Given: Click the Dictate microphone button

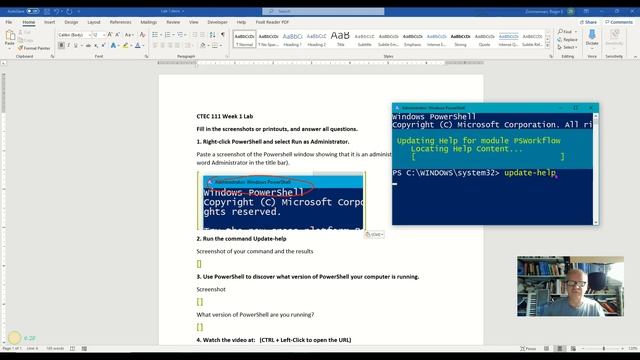Looking at the screenshot, I should click(x=592, y=38).
